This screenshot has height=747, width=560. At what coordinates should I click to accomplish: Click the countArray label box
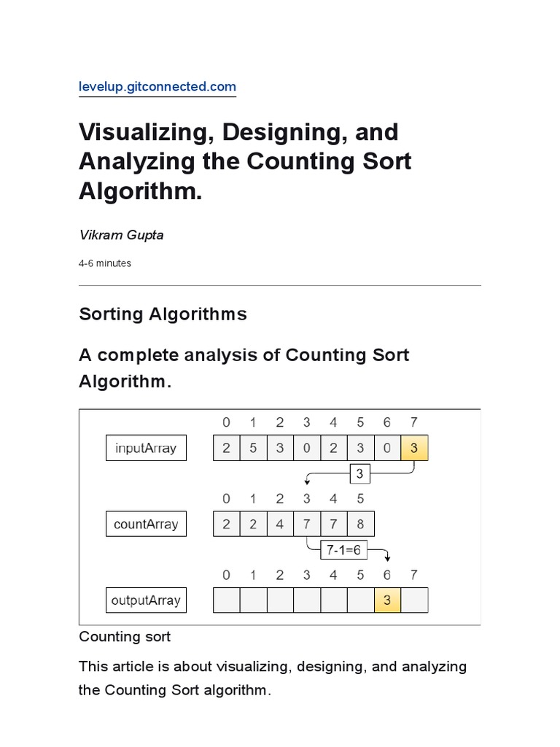coord(146,524)
